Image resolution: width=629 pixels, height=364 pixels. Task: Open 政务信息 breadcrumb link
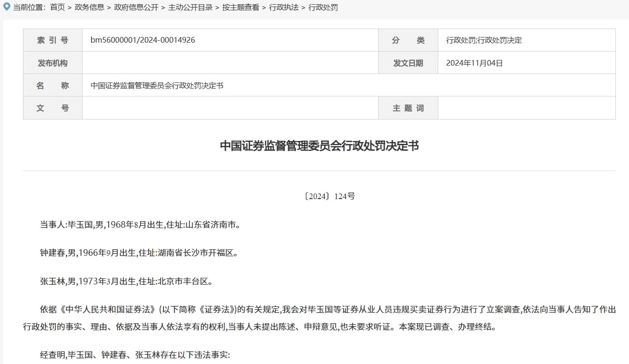90,7
